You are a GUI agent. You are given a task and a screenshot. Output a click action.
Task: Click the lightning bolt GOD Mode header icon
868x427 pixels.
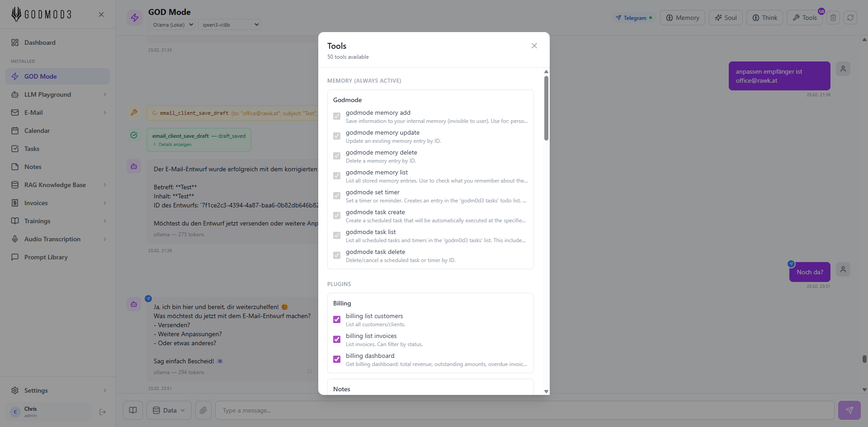click(135, 18)
